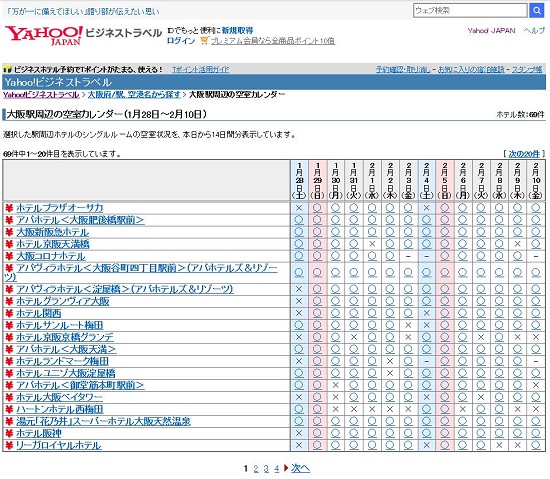This screenshot has width=550, height=479.
Task: Click the ログイン link
Action: tap(181, 41)
